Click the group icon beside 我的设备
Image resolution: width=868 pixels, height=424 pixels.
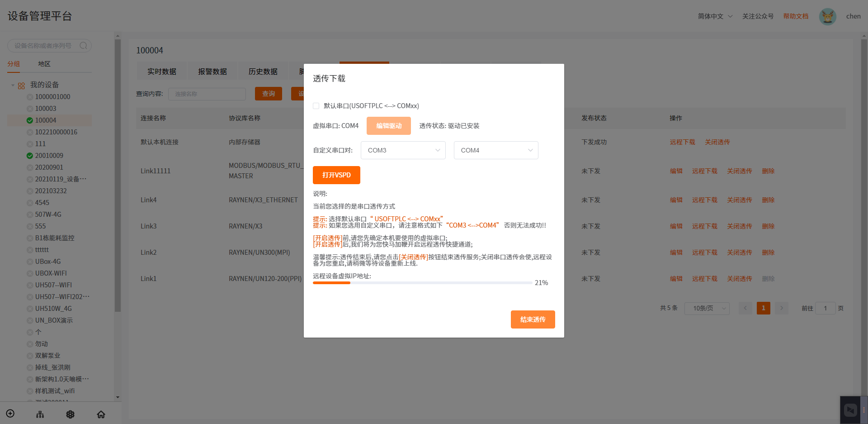point(21,86)
